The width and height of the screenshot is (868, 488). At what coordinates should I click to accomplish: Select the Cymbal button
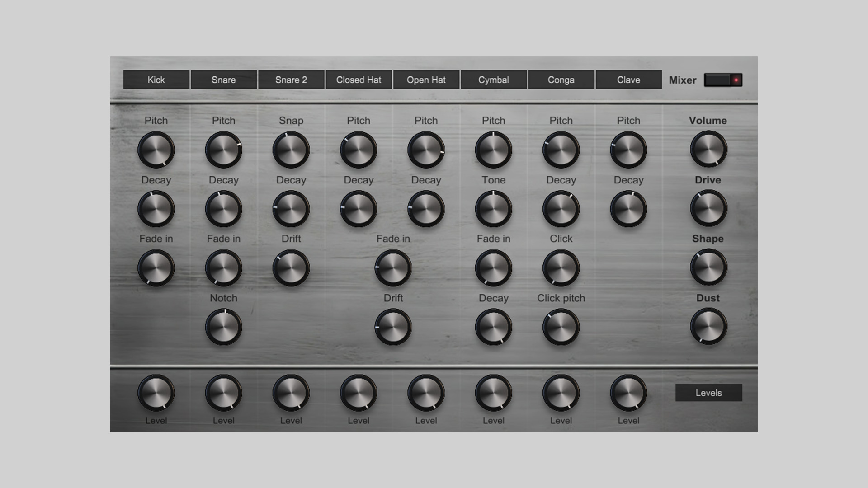[493, 80]
